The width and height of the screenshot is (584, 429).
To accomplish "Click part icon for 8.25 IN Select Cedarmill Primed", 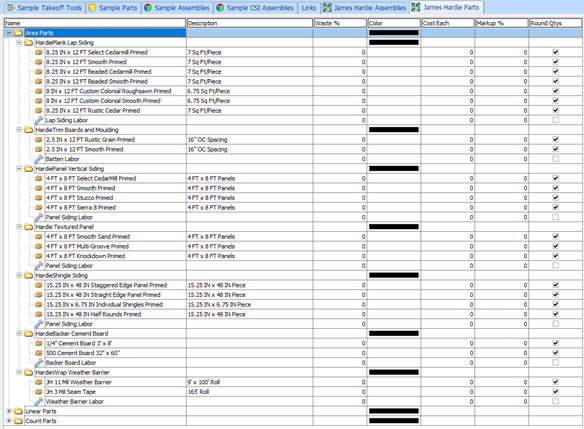I will point(39,52).
